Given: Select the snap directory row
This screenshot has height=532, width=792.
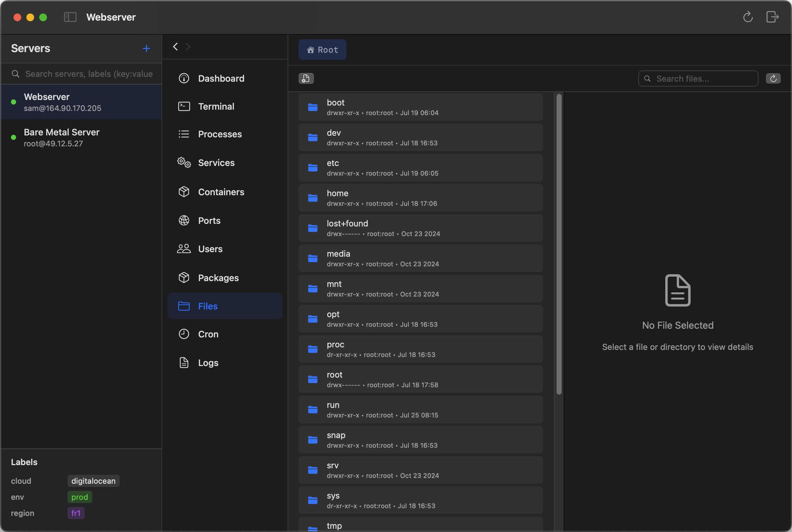Looking at the screenshot, I should (x=420, y=440).
